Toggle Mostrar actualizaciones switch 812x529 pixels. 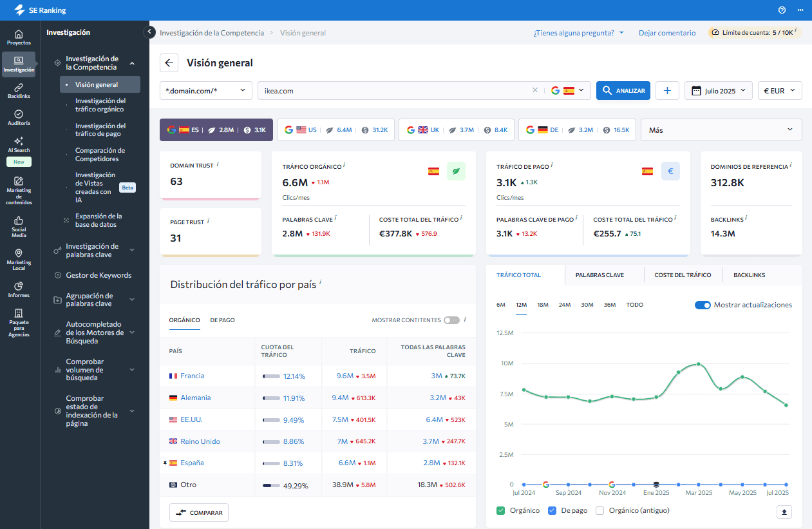pos(703,305)
